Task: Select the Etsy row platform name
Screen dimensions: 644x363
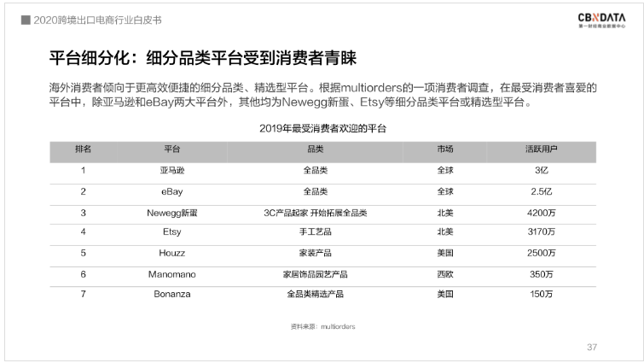Action: (x=171, y=232)
